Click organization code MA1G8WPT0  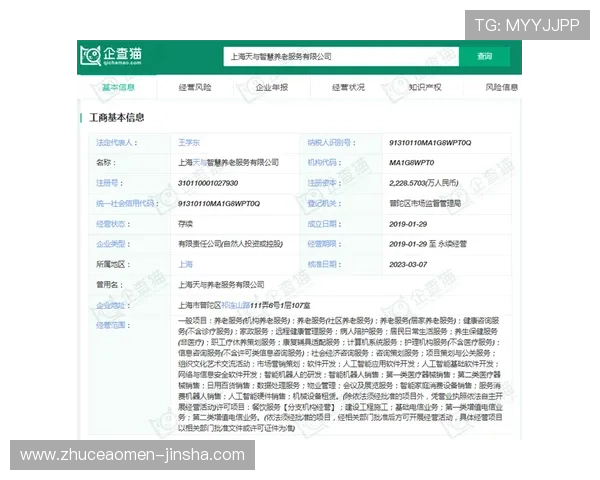412,163
